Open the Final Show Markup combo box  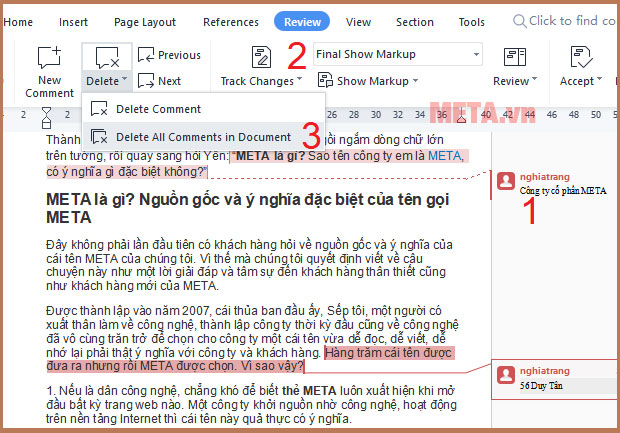(x=398, y=54)
